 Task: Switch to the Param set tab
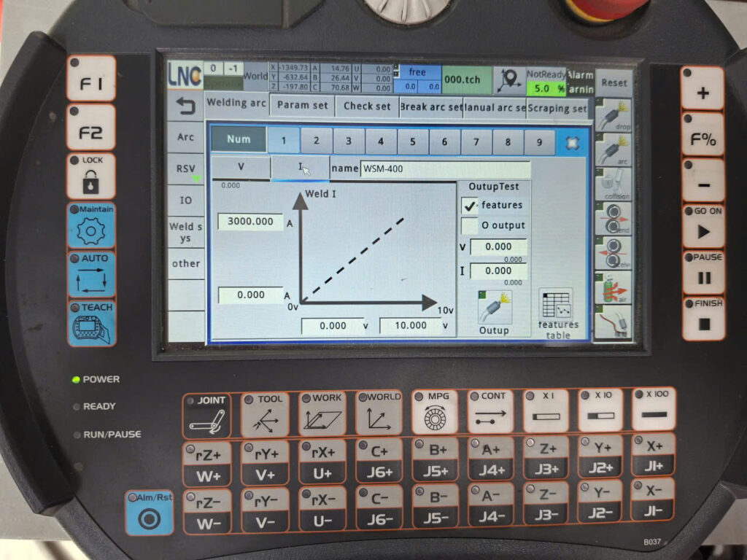[x=303, y=106]
